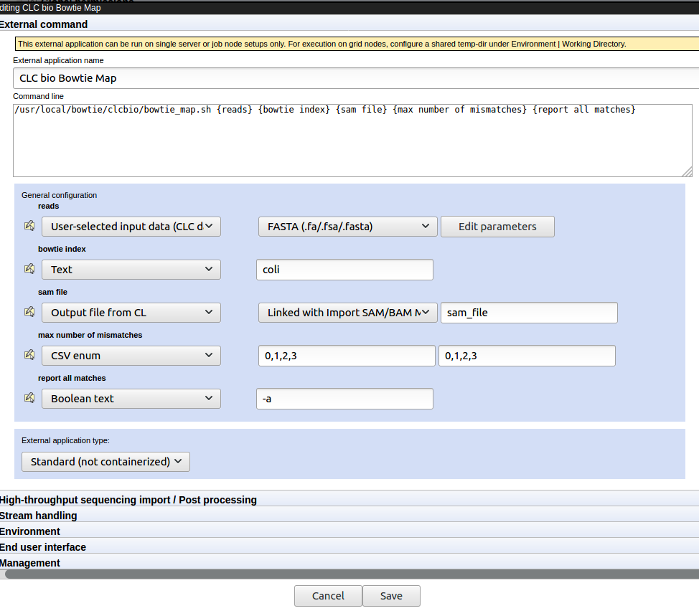Click the Edit parameters button
699x616 pixels.
click(x=497, y=226)
